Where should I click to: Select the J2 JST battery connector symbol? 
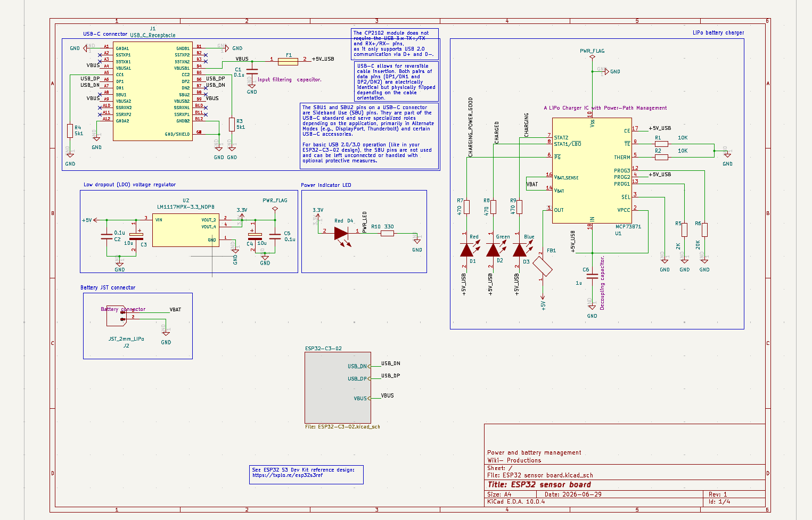point(117,316)
